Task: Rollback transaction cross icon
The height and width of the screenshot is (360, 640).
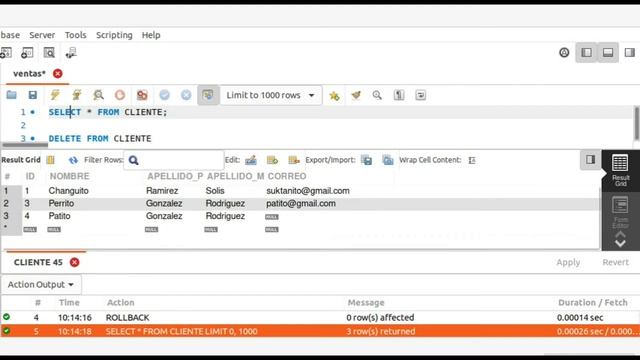Action: pyautogui.click(x=186, y=95)
